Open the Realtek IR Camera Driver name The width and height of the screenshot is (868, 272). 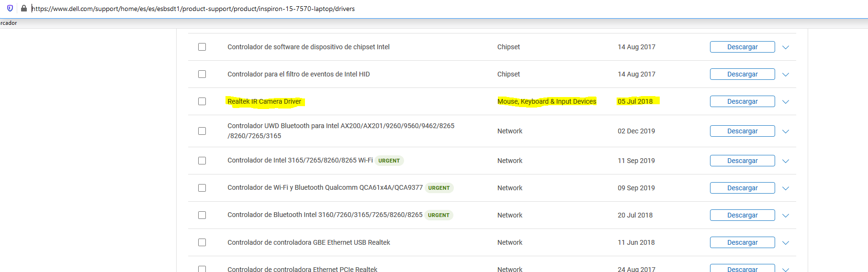[264, 101]
